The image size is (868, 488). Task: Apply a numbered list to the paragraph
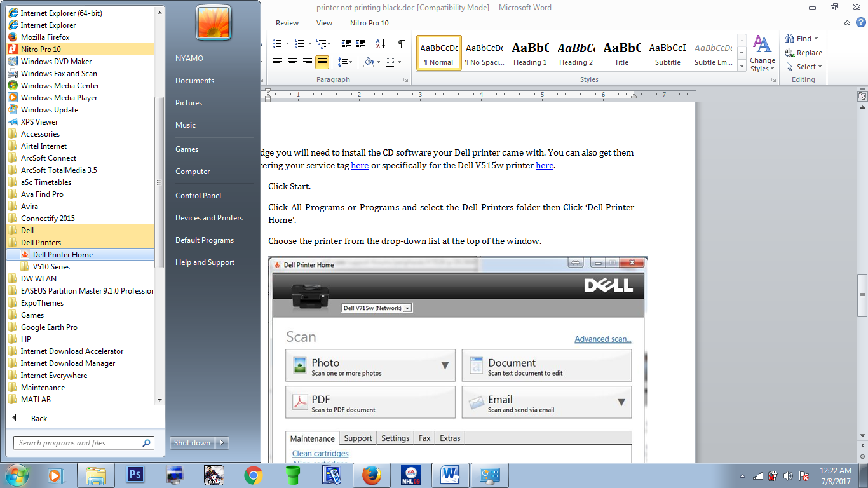point(299,44)
